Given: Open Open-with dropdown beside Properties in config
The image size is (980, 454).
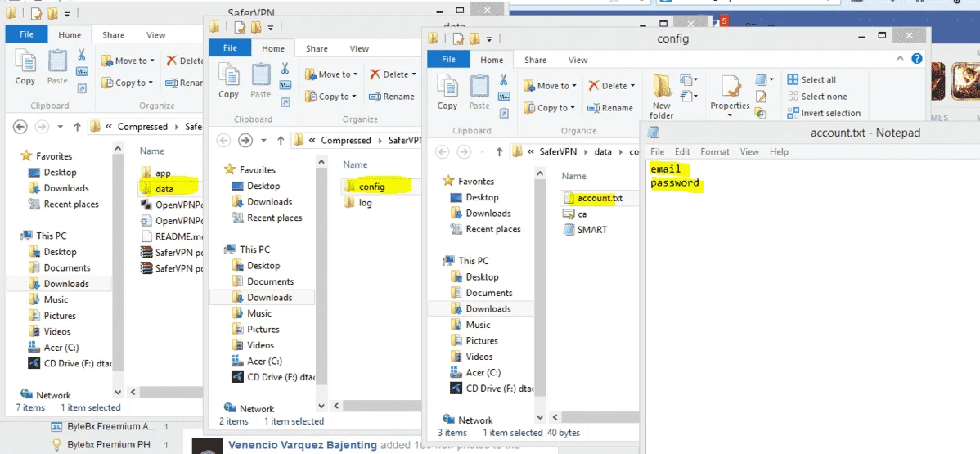Looking at the screenshot, I should (x=764, y=79).
